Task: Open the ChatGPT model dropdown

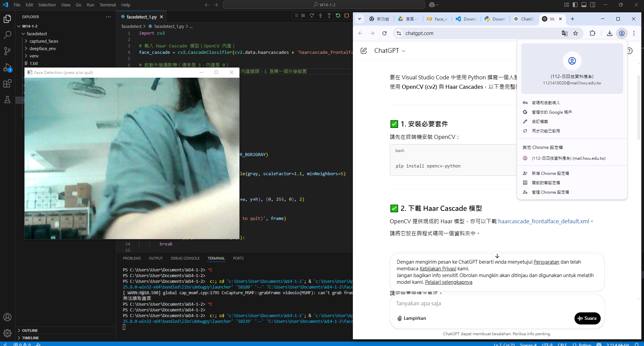Action: click(390, 51)
